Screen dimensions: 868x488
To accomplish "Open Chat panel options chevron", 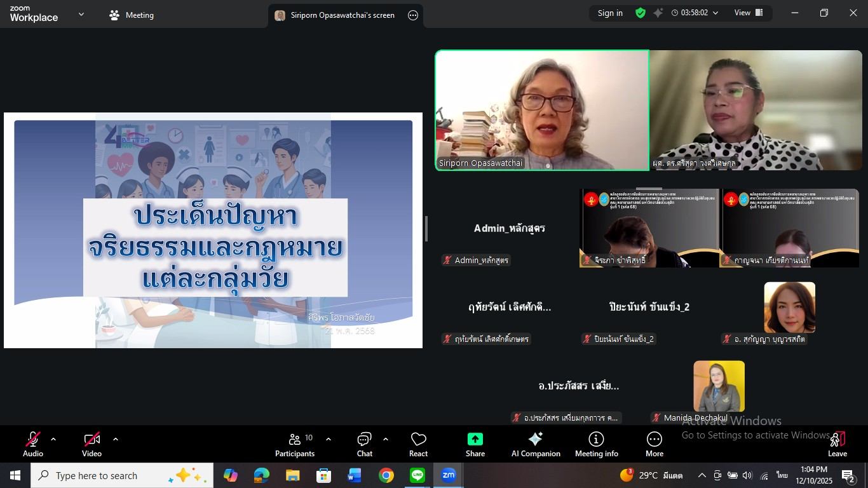I will point(385,438).
